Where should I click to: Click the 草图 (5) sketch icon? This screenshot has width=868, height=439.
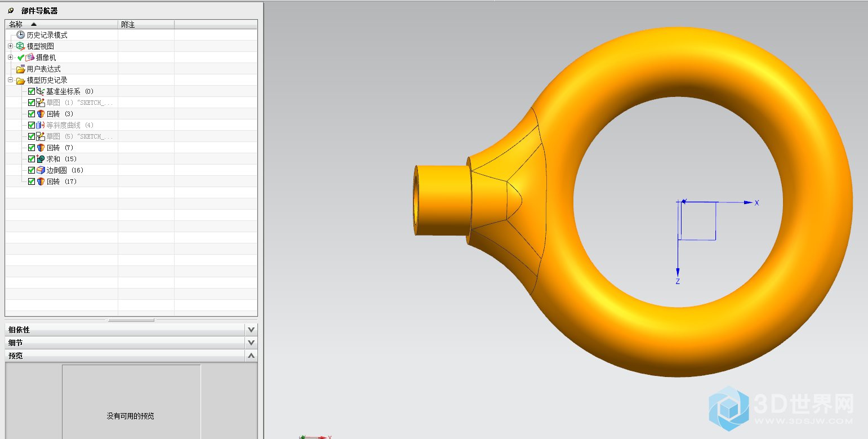pyautogui.click(x=41, y=136)
